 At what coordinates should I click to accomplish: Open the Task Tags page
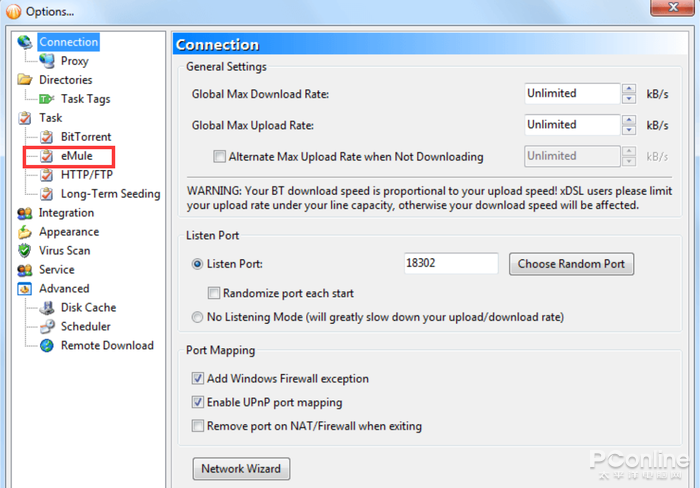click(85, 99)
